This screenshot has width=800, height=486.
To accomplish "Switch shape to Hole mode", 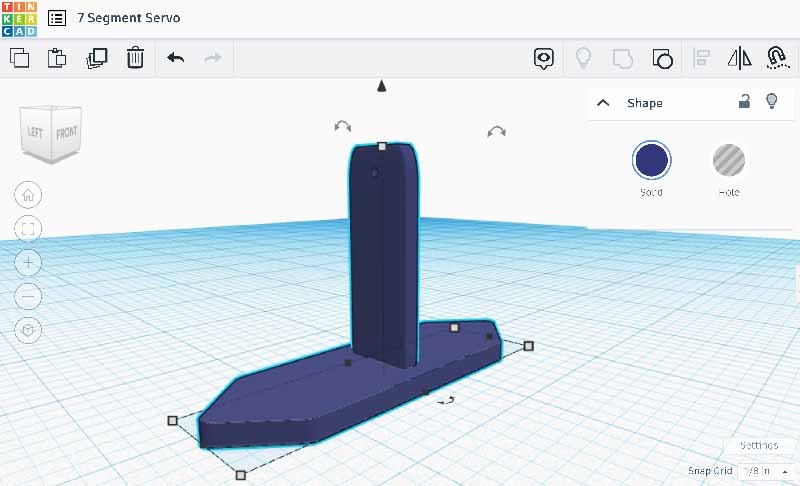I will [729, 160].
